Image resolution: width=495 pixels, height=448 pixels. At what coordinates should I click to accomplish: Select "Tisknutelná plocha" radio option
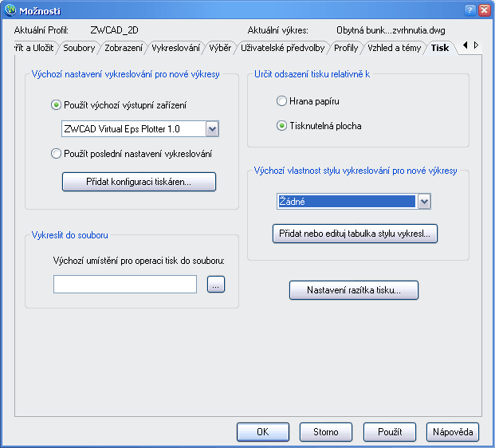pos(281,125)
